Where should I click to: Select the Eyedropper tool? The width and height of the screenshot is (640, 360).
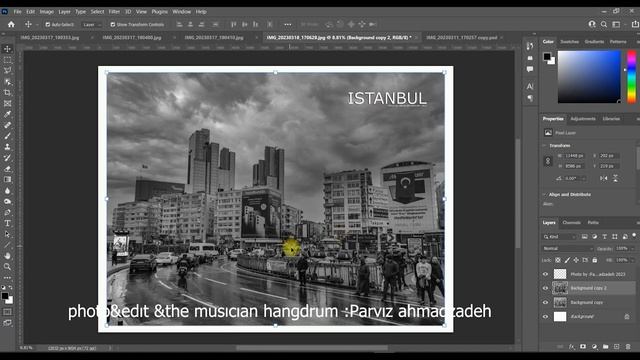(x=7, y=114)
